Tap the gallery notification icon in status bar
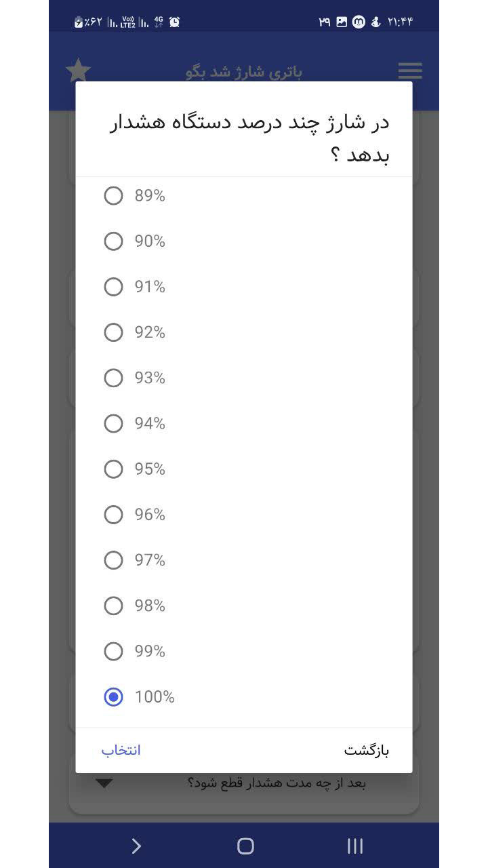 [x=342, y=22]
